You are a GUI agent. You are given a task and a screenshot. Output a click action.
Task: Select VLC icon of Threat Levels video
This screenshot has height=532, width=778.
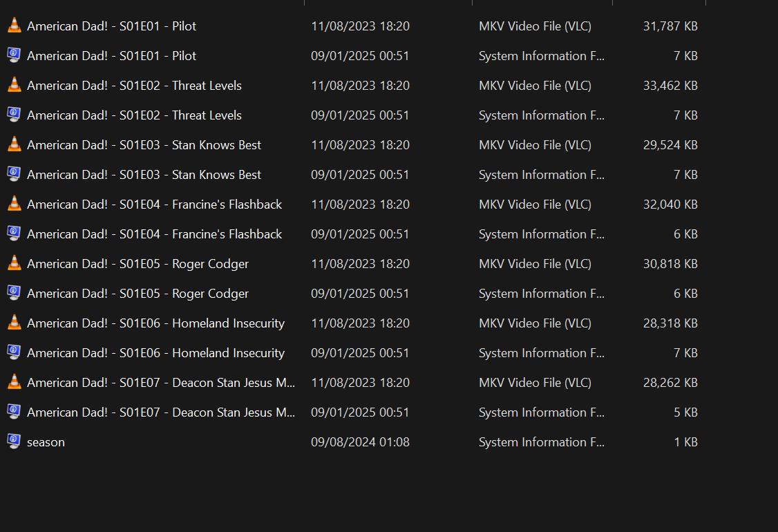tap(14, 86)
